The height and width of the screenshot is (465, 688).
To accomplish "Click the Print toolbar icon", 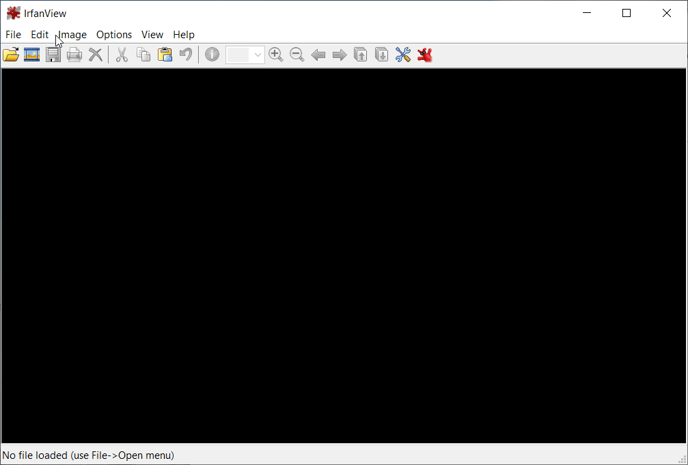I will point(74,55).
